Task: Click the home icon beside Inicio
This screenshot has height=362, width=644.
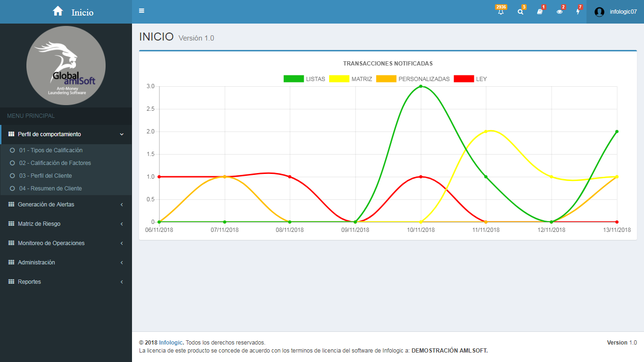Action: [x=58, y=11]
